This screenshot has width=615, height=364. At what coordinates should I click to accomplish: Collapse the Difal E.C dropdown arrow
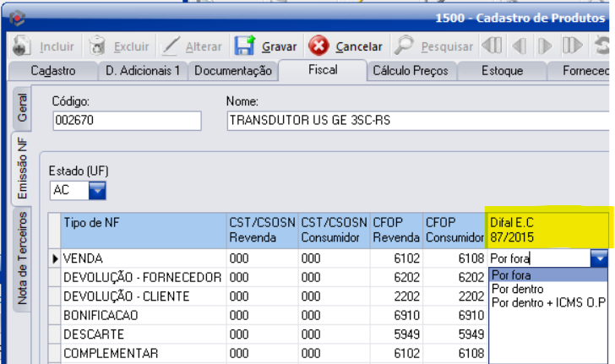pyautogui.click(x=599, y=258)
